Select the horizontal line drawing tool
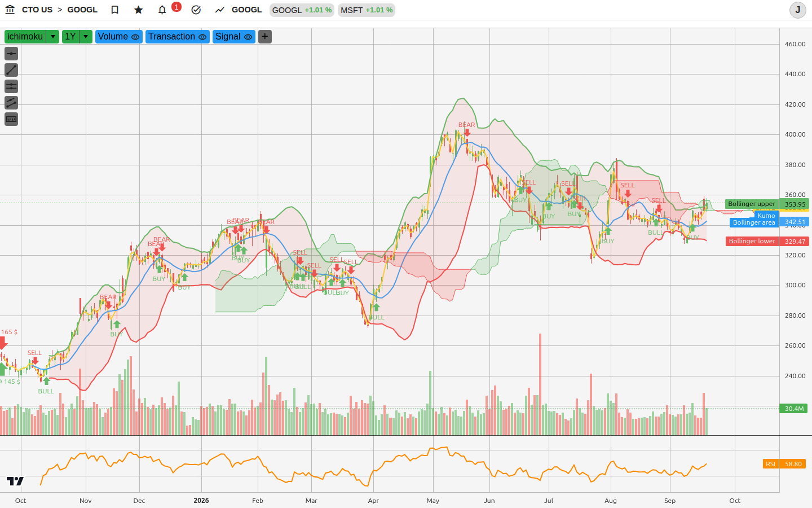This screenshot has width=812, height=508. click(x=11, y=54)
